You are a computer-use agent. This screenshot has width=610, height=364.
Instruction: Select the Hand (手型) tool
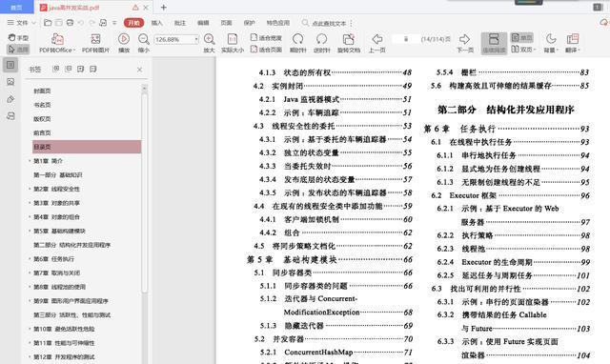click(18, 38)
